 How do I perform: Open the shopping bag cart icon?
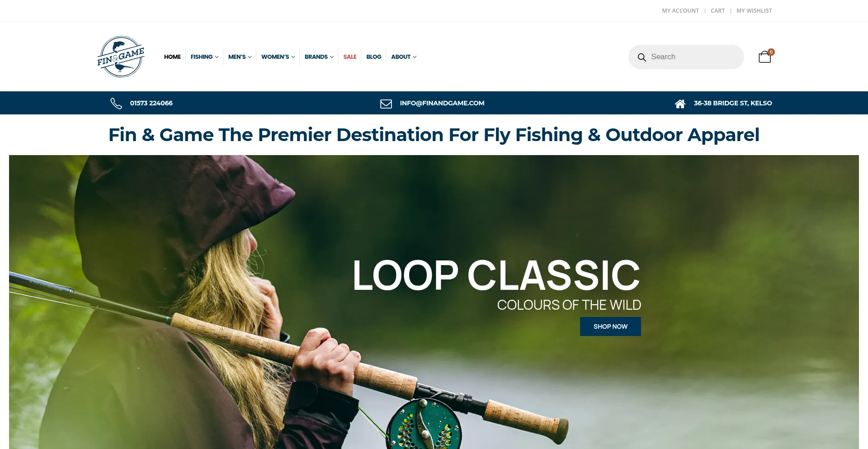(764, 57)
